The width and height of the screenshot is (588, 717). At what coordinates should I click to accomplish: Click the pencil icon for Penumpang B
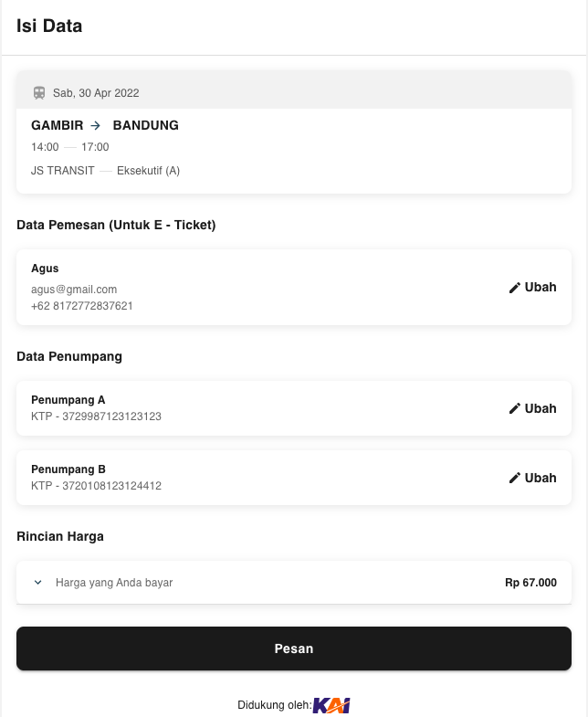(x=515, y=478)
